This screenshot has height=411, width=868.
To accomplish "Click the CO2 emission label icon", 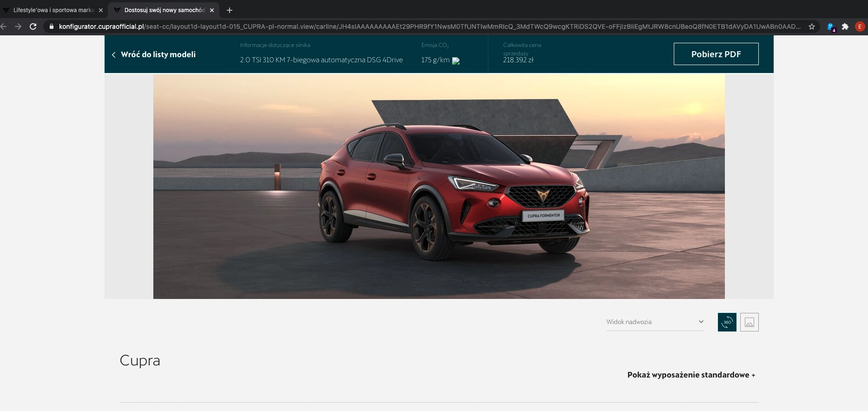I will 456,60.
